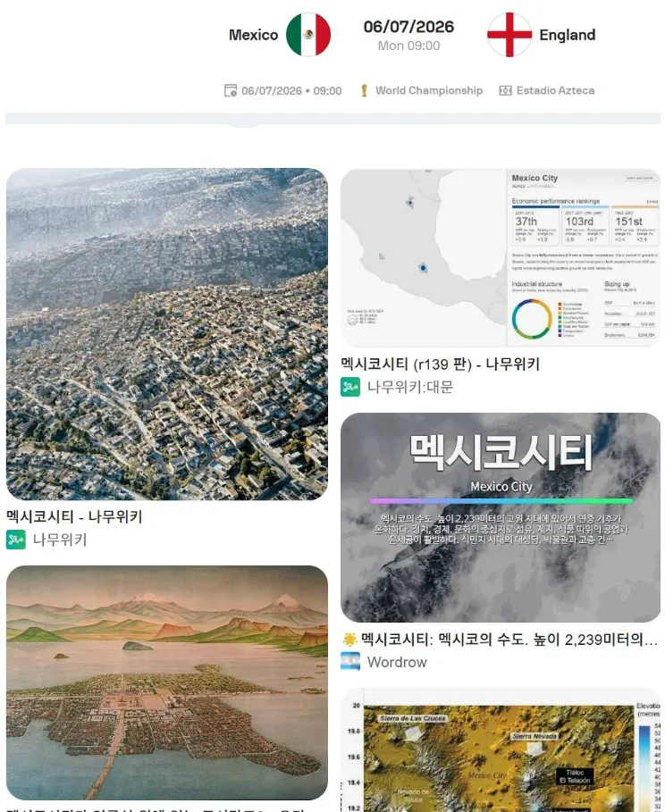Click the stadium icon beside Estadio Azteca
The image size is (665, 812).
[x=505, y=90]
